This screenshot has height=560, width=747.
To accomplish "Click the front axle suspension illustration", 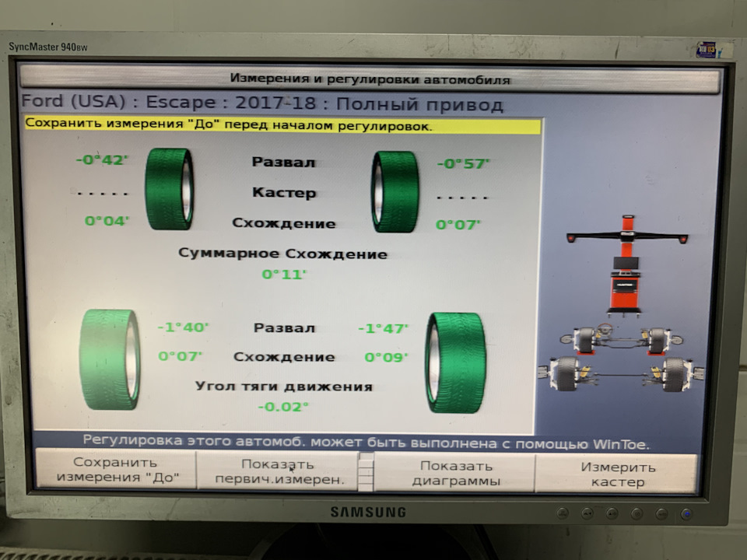I will 622,339.
